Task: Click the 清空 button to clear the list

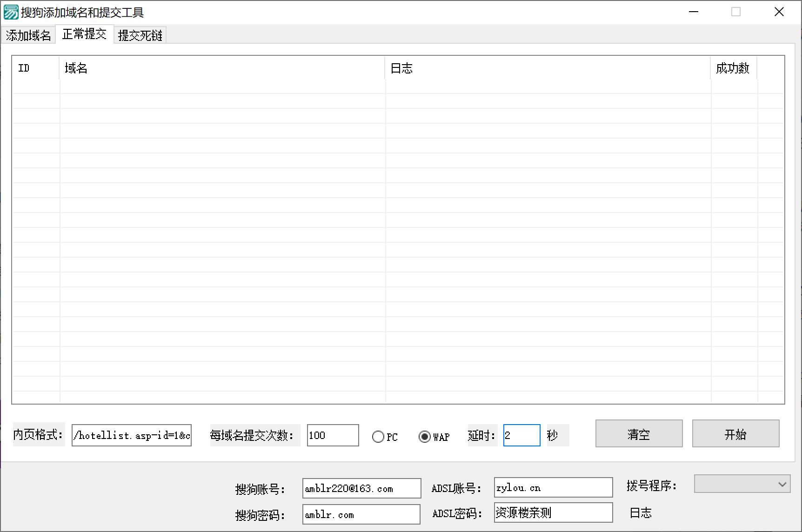Action: pyautogui.click(x=639, y=434)
